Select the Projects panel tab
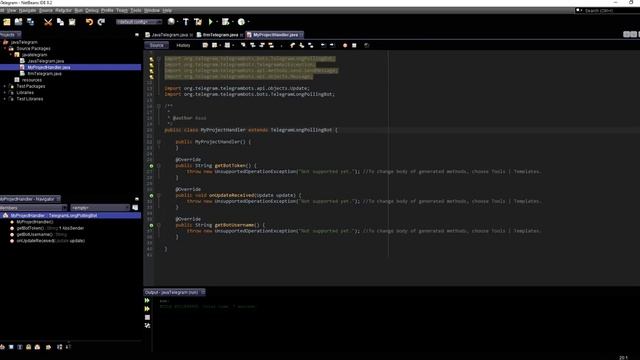 (x=10, y=35)
